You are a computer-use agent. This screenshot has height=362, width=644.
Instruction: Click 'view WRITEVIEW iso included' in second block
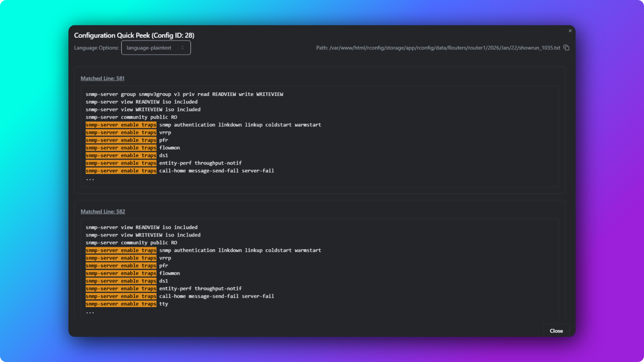click(x=161, y=235)
